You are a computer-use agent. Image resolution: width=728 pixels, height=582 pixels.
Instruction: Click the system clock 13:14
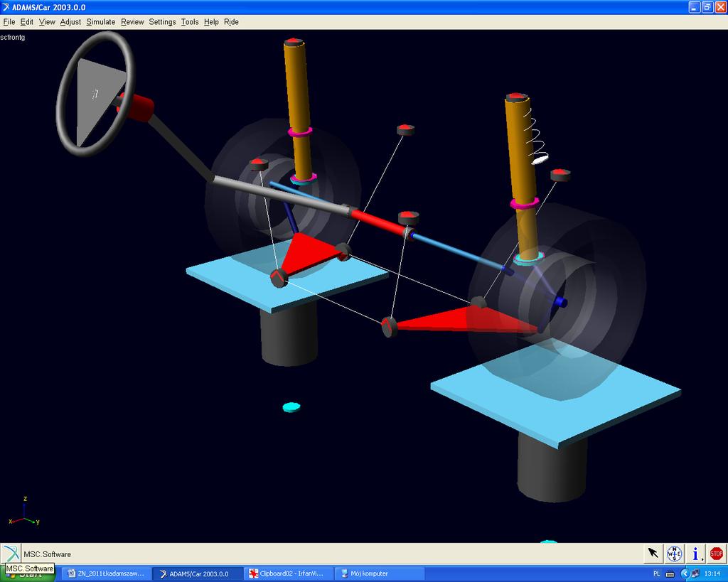pos(712,573)
